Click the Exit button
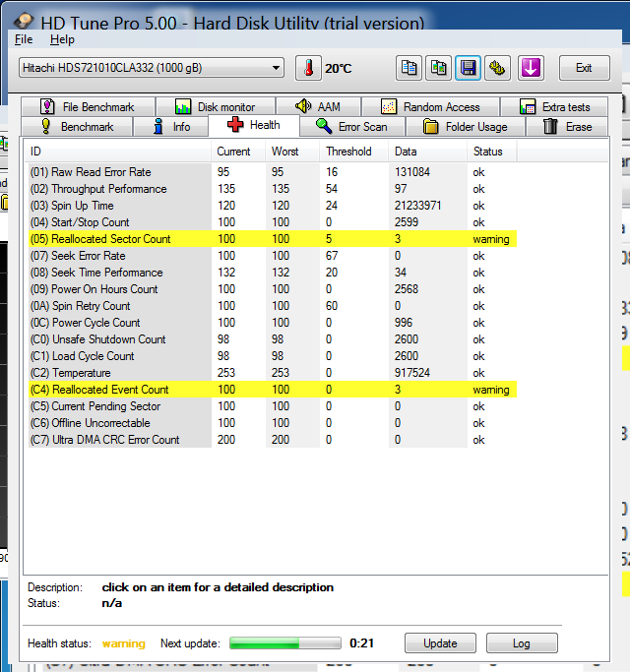 584,68
